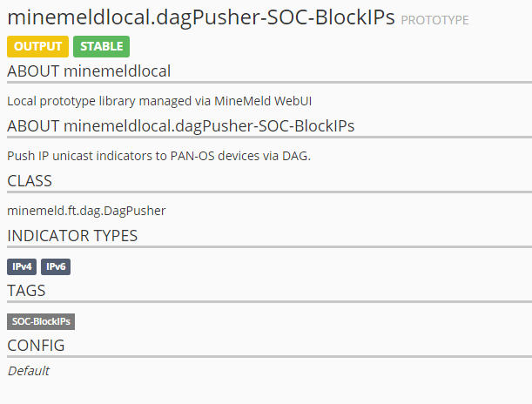
Task: Click the green STABLE badge
Action: click(x=101, y=46)
